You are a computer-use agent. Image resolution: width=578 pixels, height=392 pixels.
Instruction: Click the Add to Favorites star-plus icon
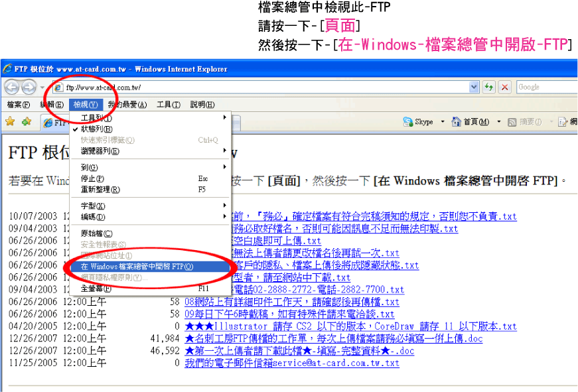point(27,121)
